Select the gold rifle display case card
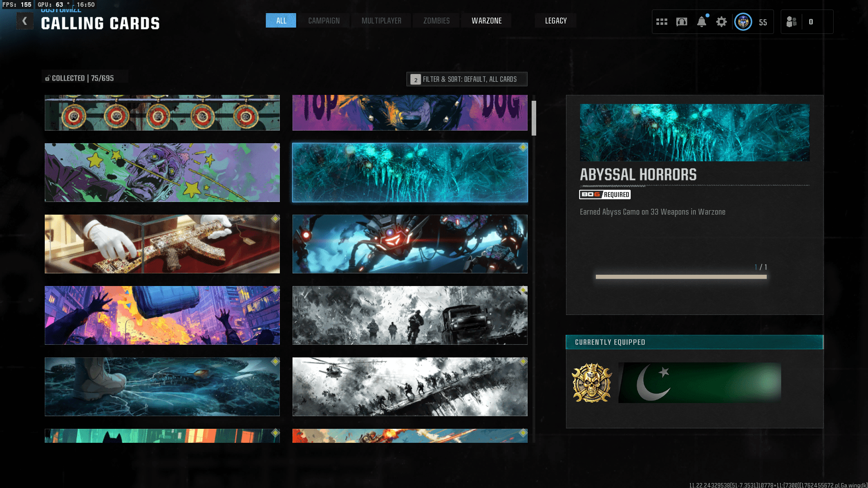This screenshot has width=868, height=488. pyautogui.click(x=162, y=244)
